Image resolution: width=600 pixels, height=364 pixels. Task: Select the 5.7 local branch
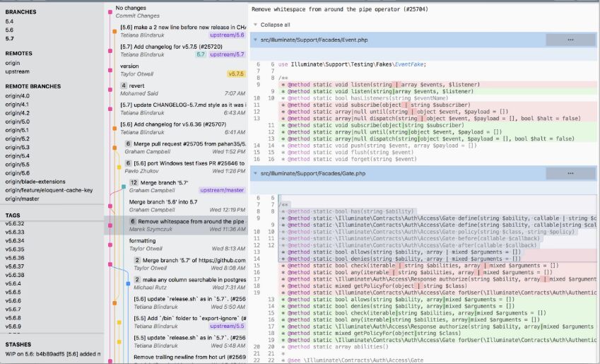(x=10, y=39)
